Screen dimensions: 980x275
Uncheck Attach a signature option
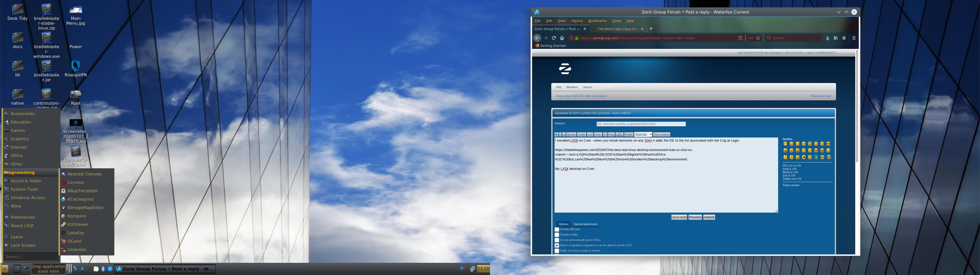557,245
